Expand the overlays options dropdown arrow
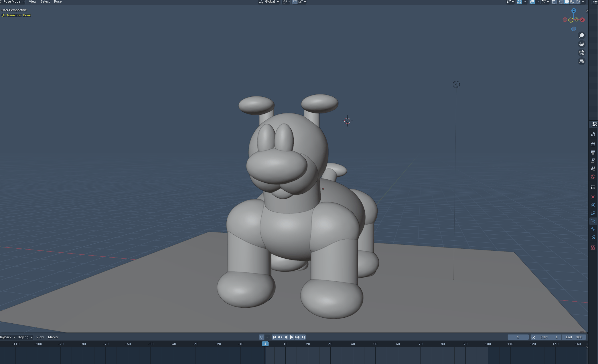The width and height of the screenshot is (598, 364). click(x=538, y=2)
